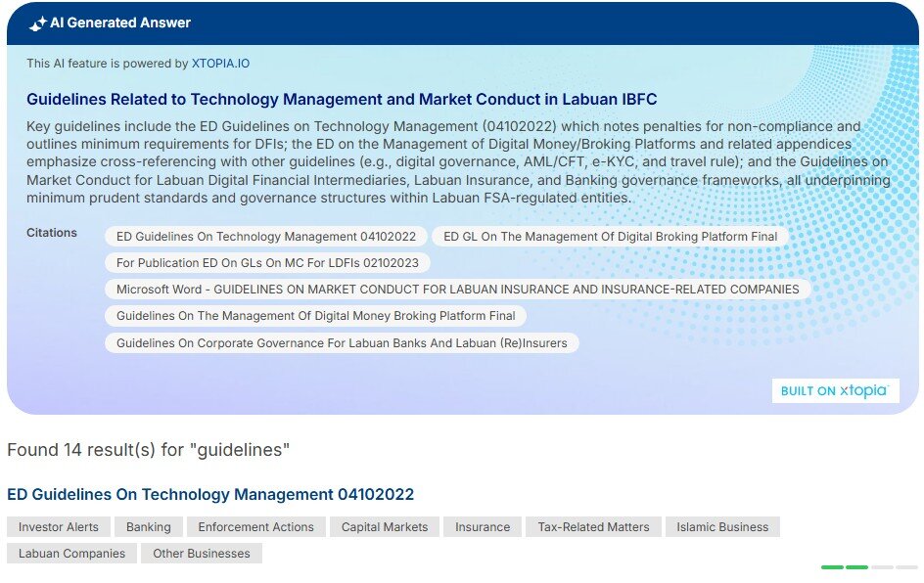
Task: Click the Built on xtopia badge
Action: click(x=834, y=391)
